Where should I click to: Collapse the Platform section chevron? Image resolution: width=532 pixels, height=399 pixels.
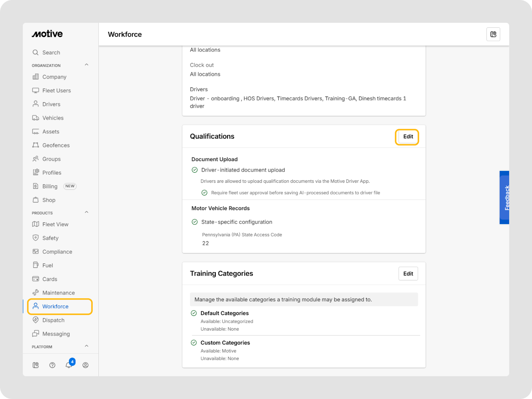(86, 346)
